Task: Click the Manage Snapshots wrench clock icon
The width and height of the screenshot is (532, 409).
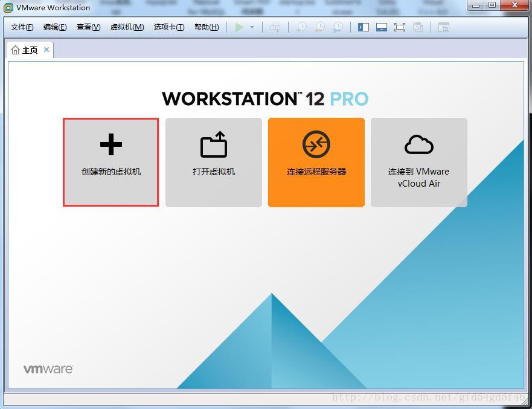Action: click(338, 27)
